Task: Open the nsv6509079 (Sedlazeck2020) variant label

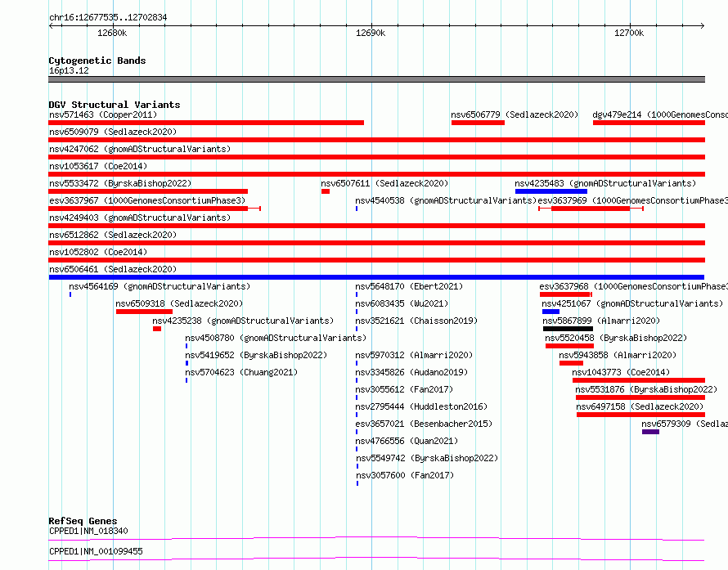Action: tap(113, 132)
